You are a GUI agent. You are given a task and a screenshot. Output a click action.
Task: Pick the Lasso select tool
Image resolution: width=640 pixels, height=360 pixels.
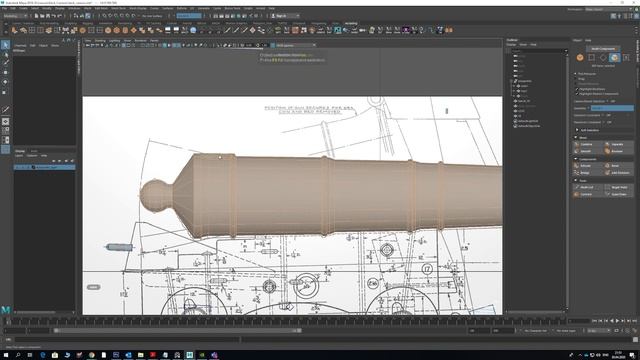[5, 54]
